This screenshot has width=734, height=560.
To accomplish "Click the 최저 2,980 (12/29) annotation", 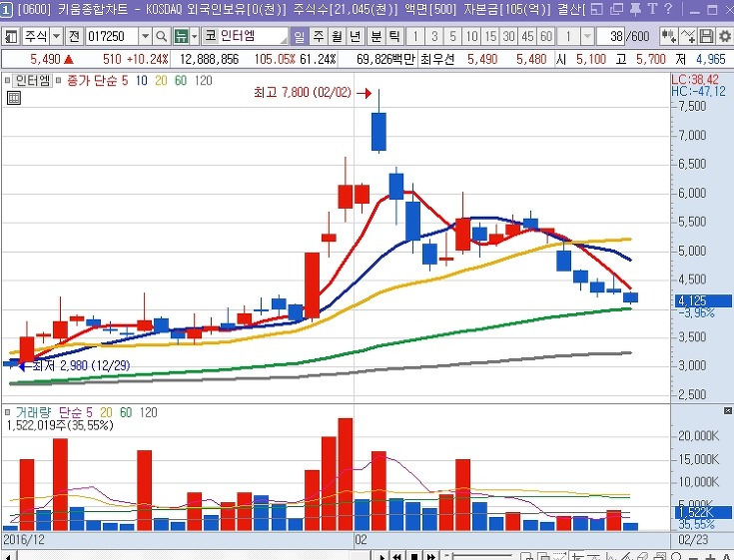I will point(81,365).
